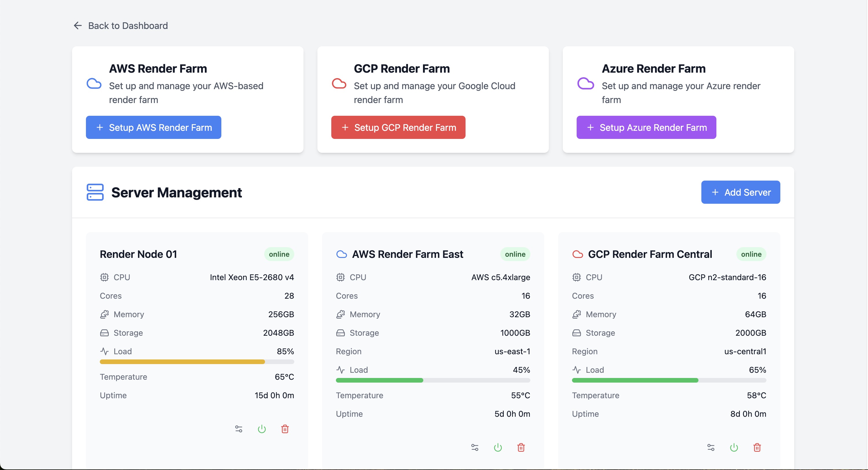Image resolution: width=868 pixels, height=470 pixels.
Task: Click the Back to Dashboard link
Action: [120, 26]
